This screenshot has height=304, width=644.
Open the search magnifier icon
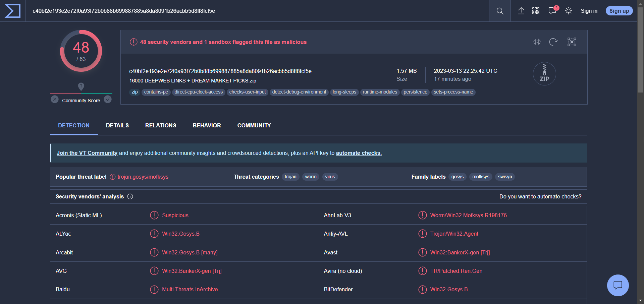point(500,11)
